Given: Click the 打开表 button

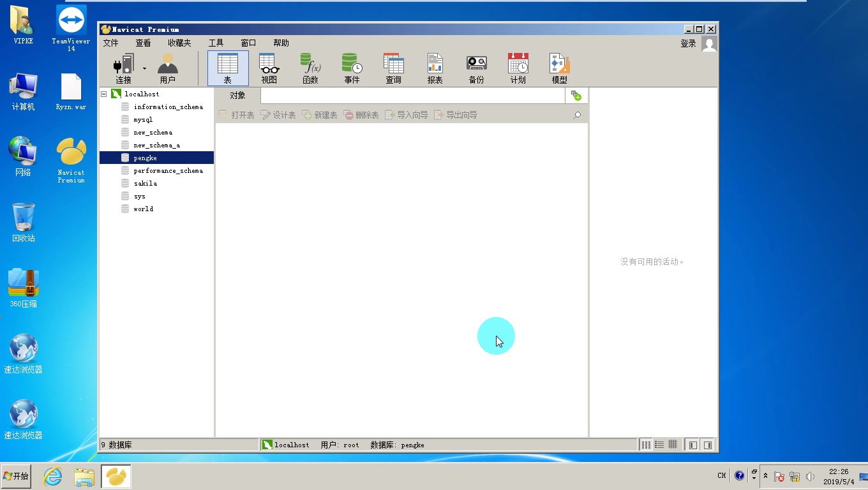Looking at the screenshot, I should click(236, 115).
